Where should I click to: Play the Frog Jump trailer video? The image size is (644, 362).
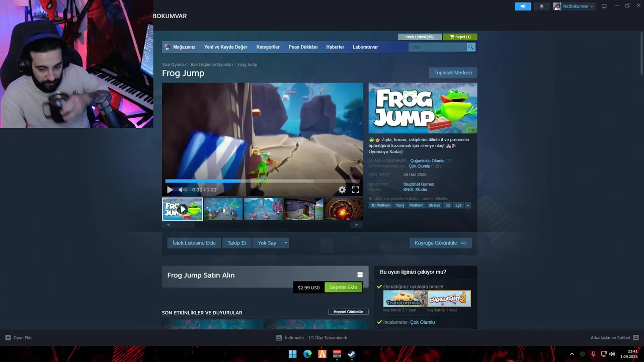(x=170, y=190)
